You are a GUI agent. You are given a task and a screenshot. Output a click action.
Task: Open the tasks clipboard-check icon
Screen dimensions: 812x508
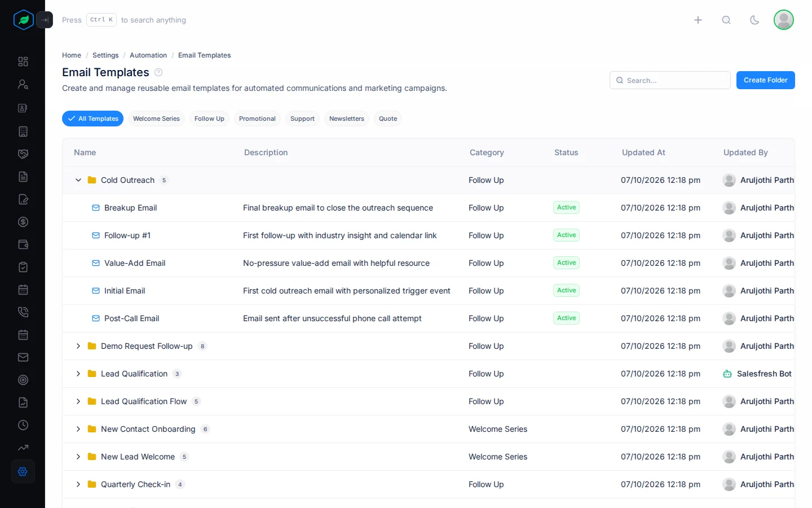pos(23,267)
